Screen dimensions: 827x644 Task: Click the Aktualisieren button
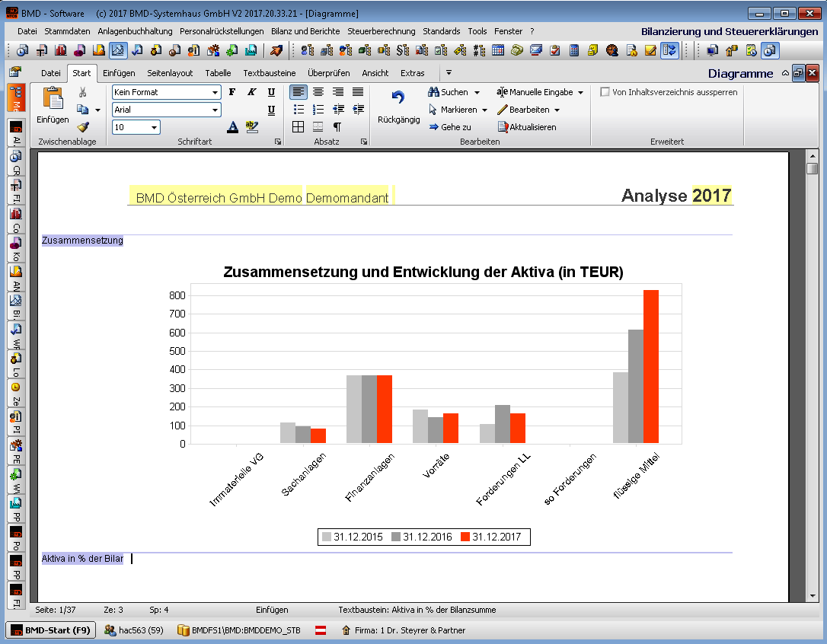point(527,127)
